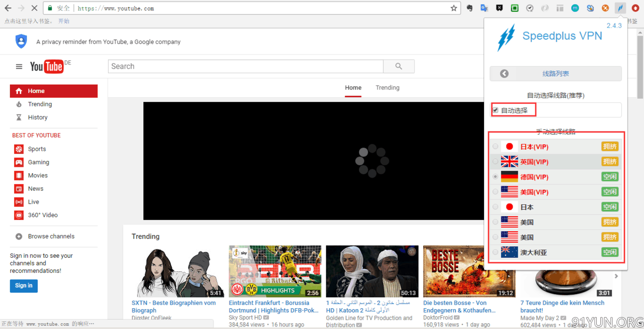Screen dimensions: 644x329
Task: Click the Speedplus VPN extension icon
Action: click(x=620, y=8)
